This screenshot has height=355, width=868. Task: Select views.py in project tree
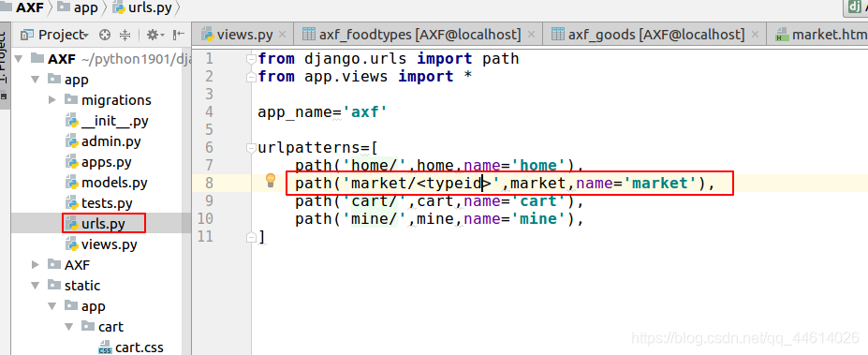point(101,244)
